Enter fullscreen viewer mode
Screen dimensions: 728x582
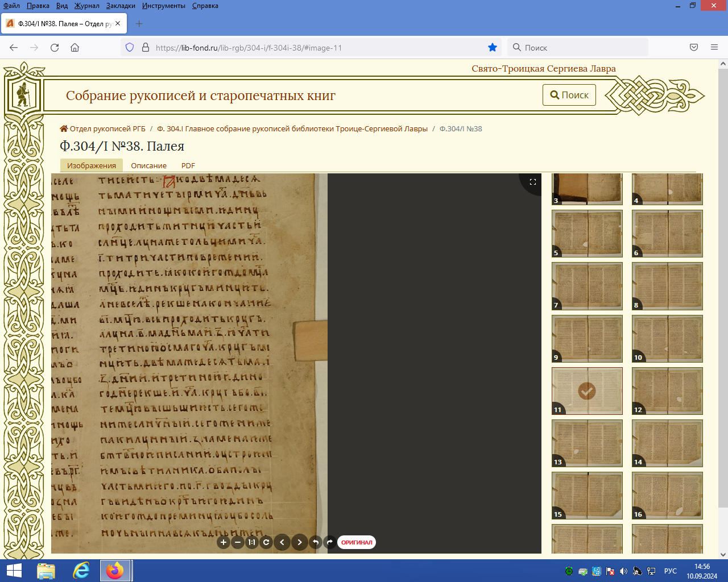533,182
